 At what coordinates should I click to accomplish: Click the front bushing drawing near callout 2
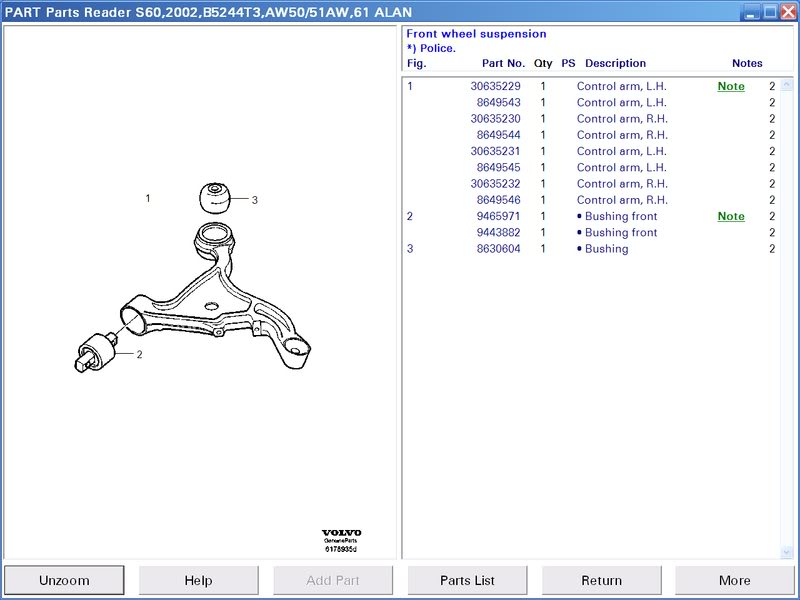pyautogui.click(x=96, y=352)
